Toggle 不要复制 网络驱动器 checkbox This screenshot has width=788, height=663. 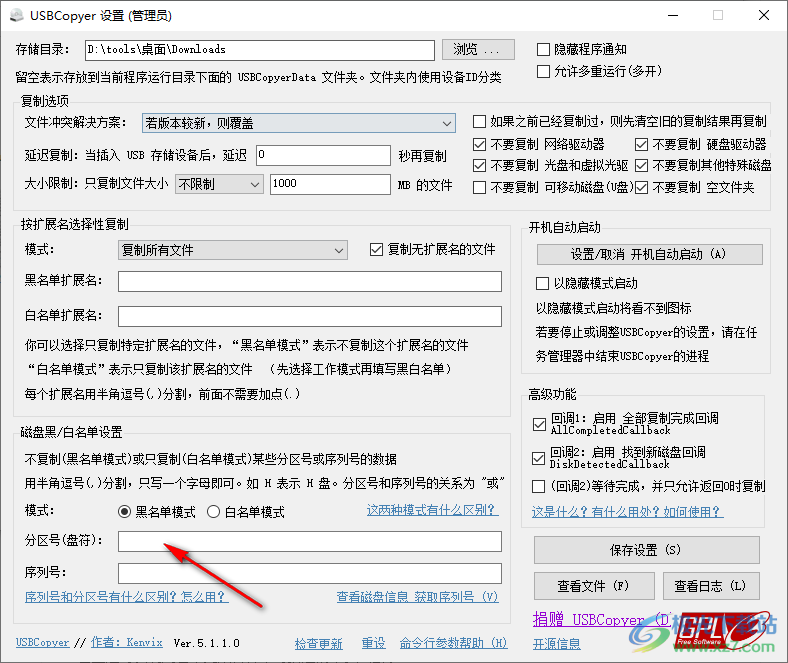coord(479,145)
